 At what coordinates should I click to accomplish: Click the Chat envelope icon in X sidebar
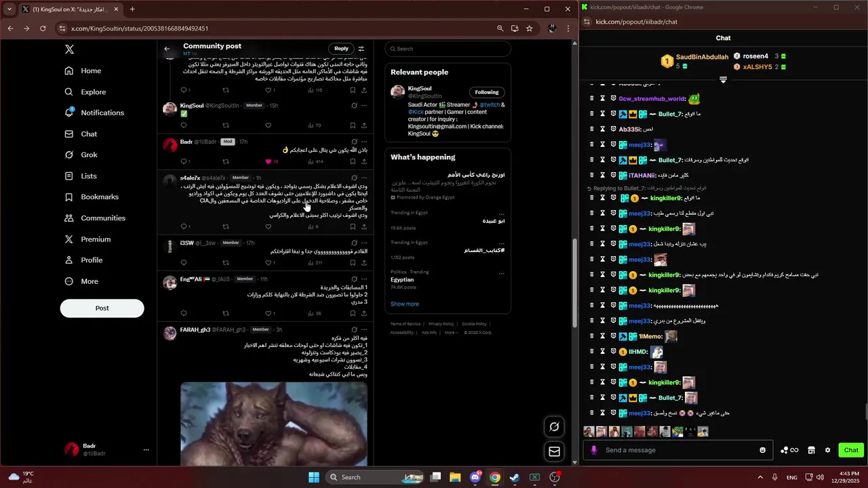point(69,134)
